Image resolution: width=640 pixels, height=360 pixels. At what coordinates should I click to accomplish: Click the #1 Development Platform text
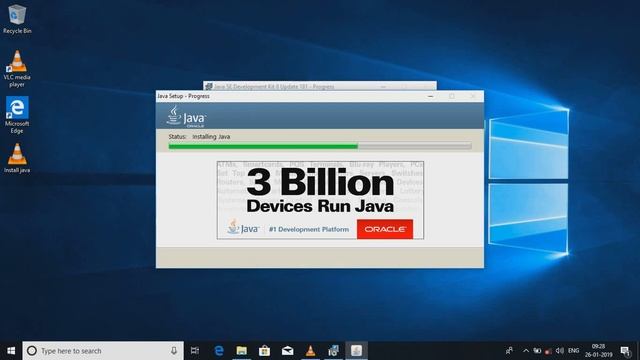click(309, 229)
